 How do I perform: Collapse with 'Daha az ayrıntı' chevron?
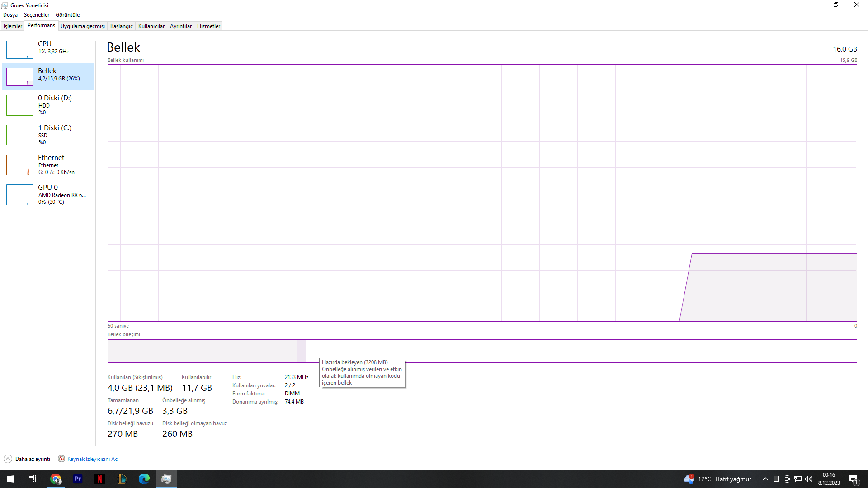tap(8, 459)
